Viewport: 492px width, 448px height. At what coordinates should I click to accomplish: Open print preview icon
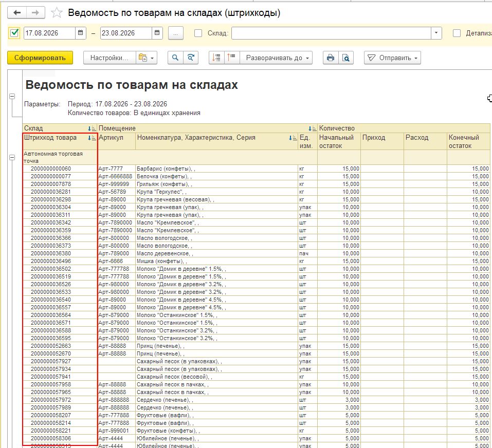346,58
